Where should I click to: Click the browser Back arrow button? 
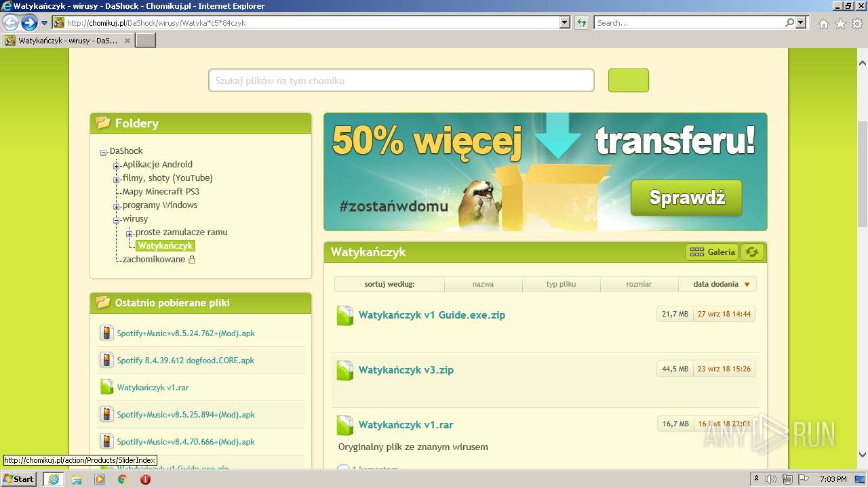point(10,23)
